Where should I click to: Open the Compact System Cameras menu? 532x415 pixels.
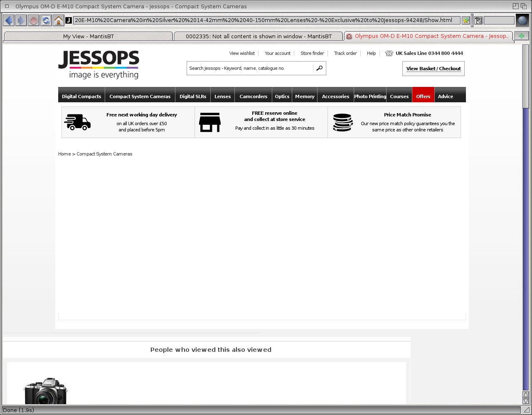pyautogui.click(x=140, y=96)
